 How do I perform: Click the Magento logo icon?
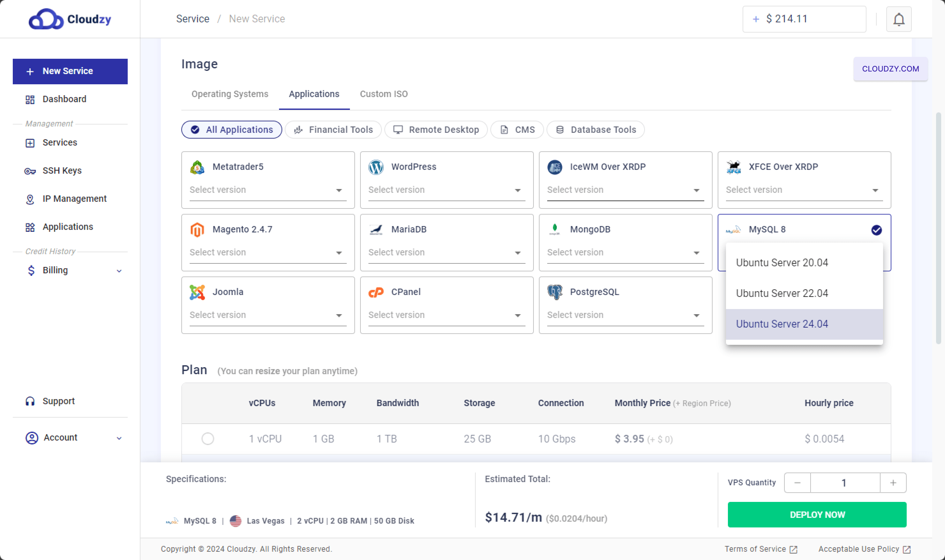click(197, 230)
